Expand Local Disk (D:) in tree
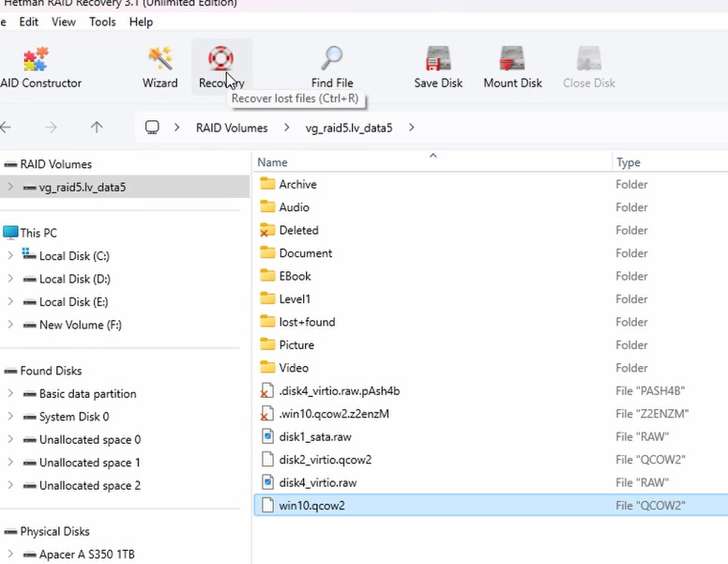The image size is (728, 564). (10, 279)
